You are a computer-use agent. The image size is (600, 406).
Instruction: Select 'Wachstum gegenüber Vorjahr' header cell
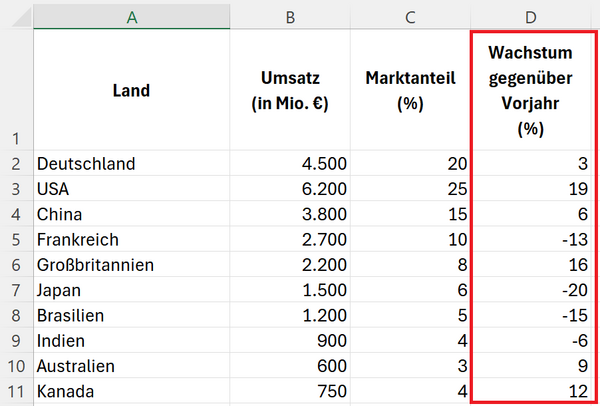click(534, 91)
